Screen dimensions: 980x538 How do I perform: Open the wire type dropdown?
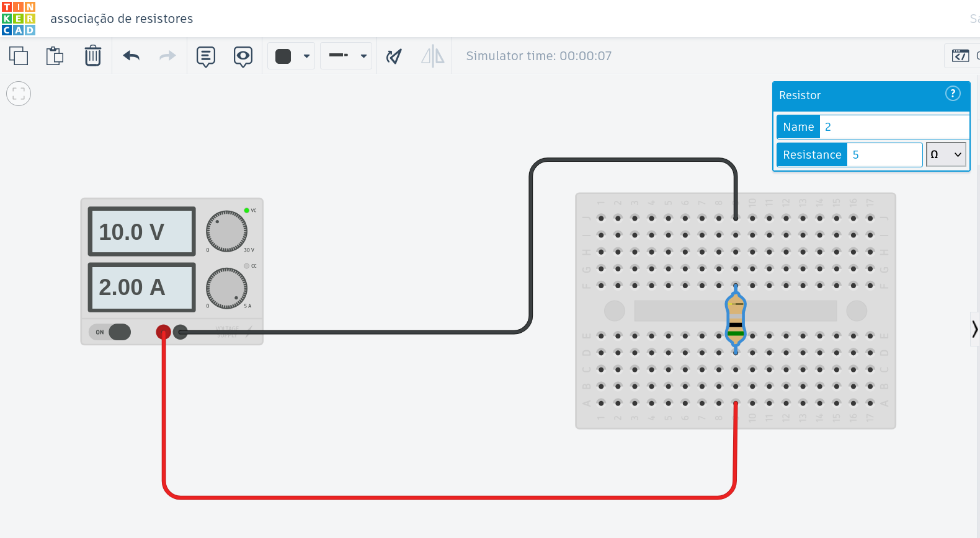pos(346,56)
